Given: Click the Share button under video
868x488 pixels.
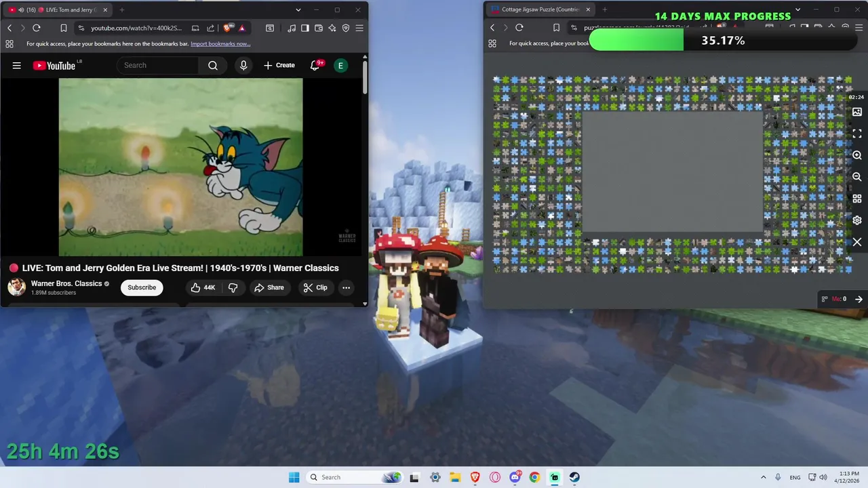Looking at the screenshot, I should click(269, 287).
